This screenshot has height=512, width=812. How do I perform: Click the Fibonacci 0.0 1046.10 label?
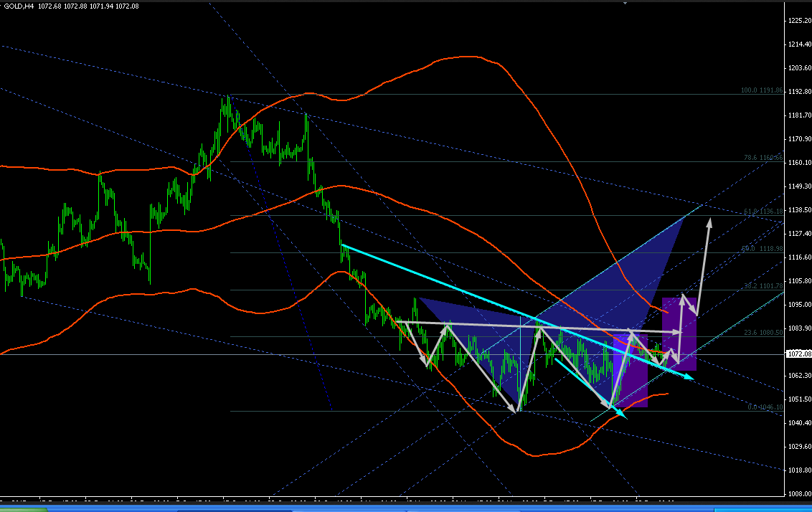765,407
